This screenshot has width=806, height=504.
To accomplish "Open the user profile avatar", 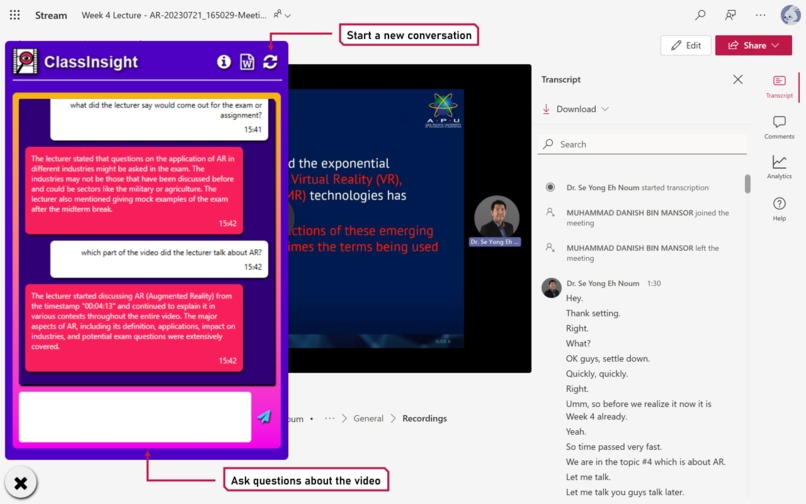I will point(791,14).
